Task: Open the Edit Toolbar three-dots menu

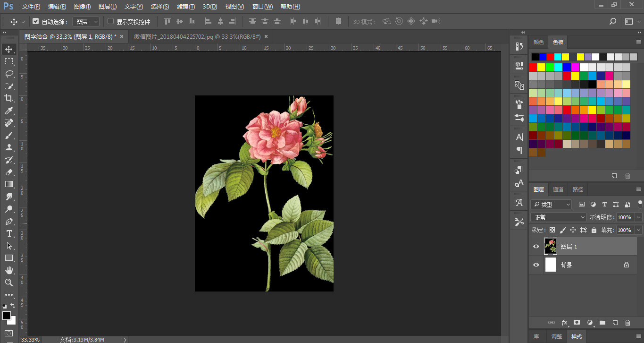Action: coord(9,295)
